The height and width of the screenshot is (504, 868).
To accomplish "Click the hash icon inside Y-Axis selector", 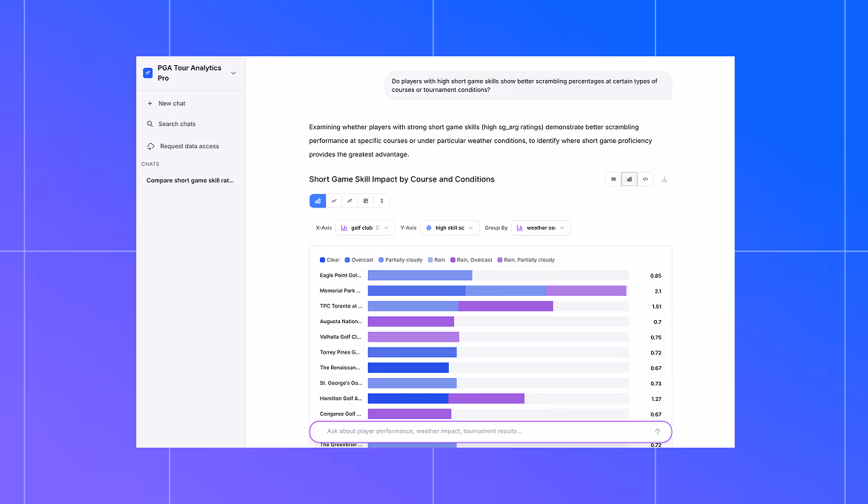I will point(429,228).
